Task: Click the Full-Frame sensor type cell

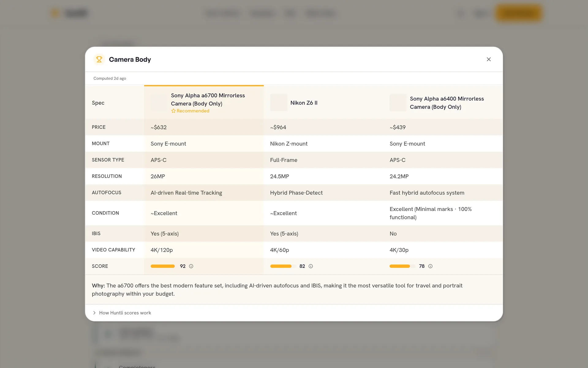Action: point(323,160)
